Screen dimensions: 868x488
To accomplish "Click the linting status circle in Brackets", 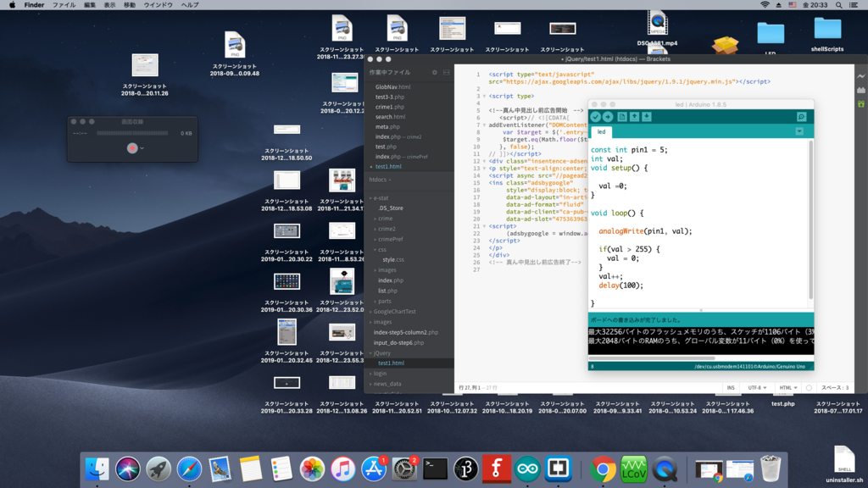I will coord(809,388).
